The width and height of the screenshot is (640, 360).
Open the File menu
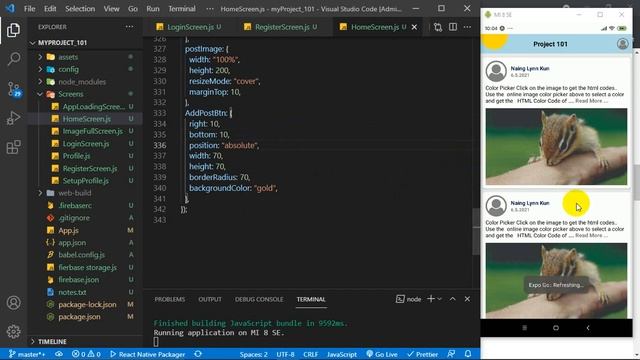[x=29, y=9]
